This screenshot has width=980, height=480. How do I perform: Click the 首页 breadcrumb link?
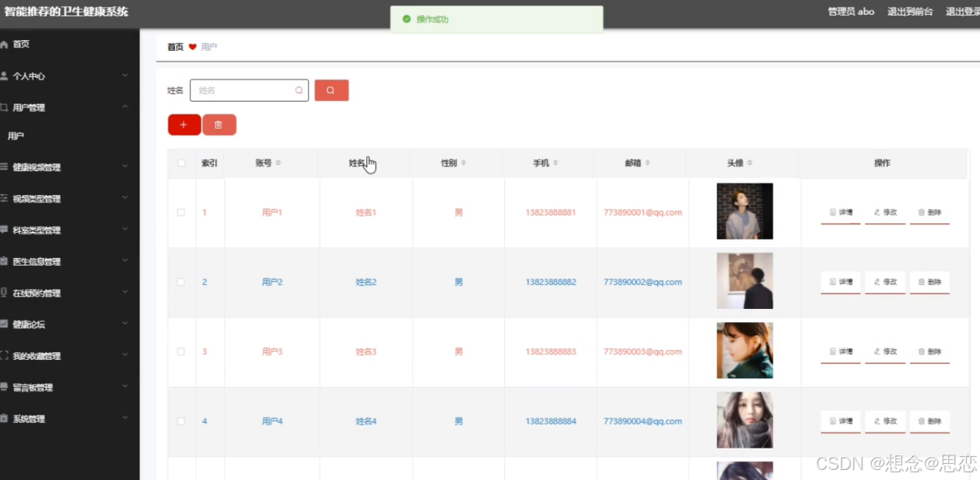coord(176,47)
